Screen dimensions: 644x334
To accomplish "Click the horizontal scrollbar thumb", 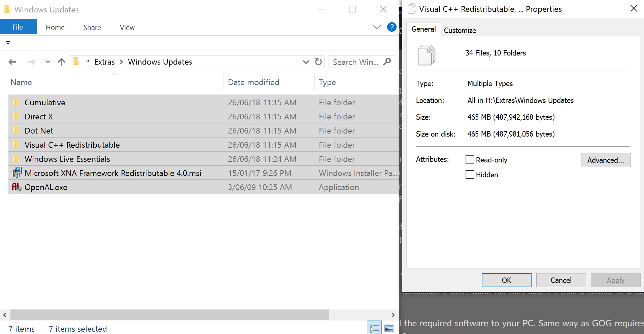I will [x=170, y=315].
